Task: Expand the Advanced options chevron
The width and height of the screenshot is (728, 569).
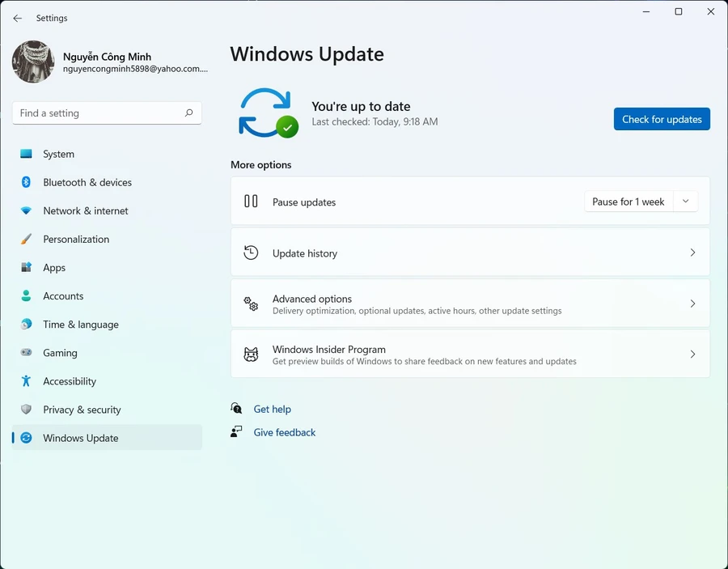Action: click(692, 304)
